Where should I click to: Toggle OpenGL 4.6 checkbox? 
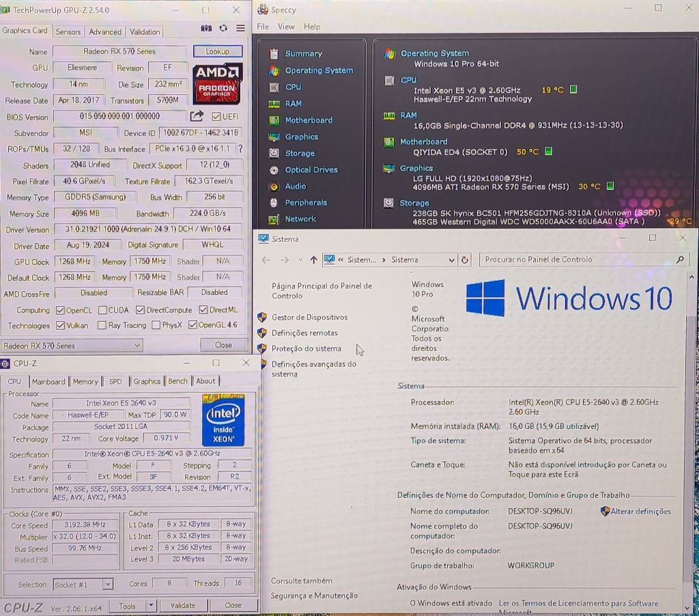[x=192, y=324]
